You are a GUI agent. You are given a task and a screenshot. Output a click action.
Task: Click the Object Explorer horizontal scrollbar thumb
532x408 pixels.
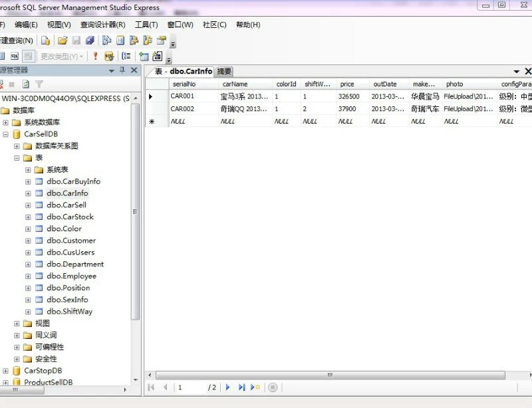pos(23,390)
